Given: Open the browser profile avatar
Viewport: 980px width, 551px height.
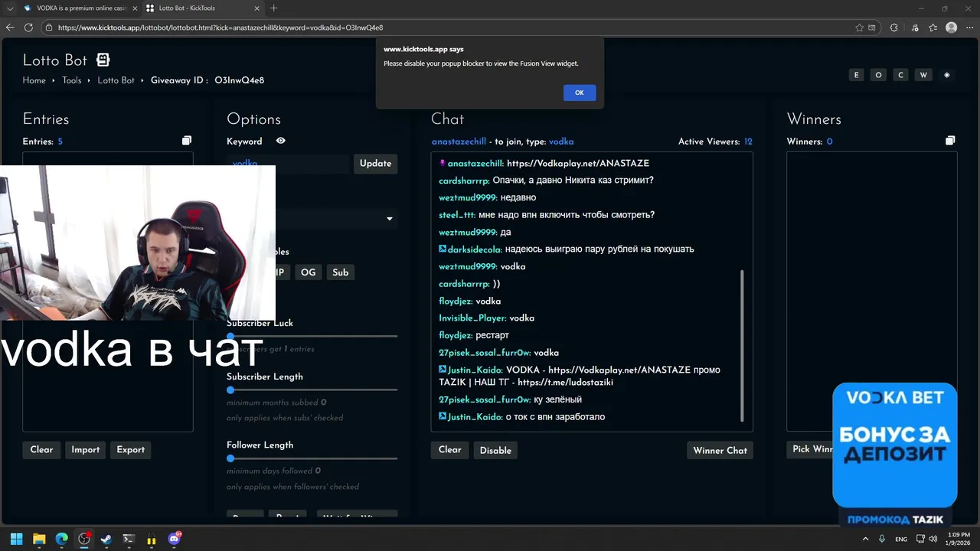Looking at the screenshot, I should [x=952, y=28].
